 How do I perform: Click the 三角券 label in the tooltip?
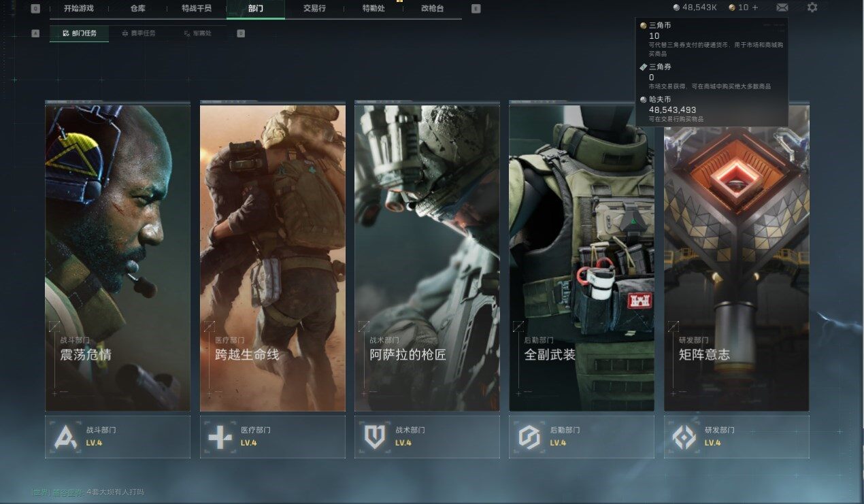coord(660,67)
